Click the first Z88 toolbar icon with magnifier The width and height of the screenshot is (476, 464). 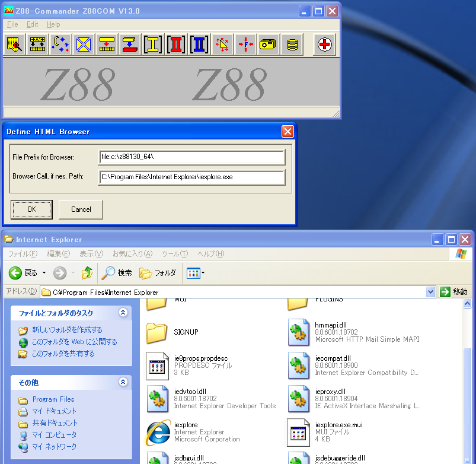coord(14,45)
